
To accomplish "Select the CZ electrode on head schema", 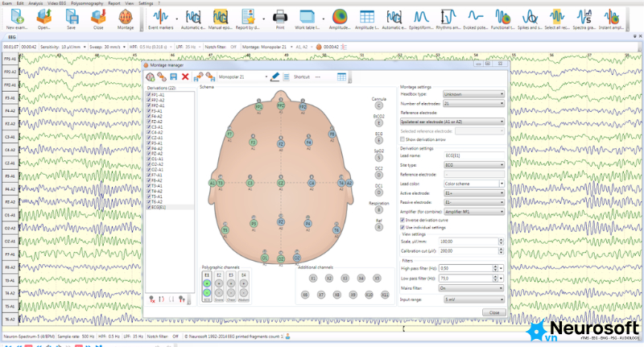I will pos(281,183).
